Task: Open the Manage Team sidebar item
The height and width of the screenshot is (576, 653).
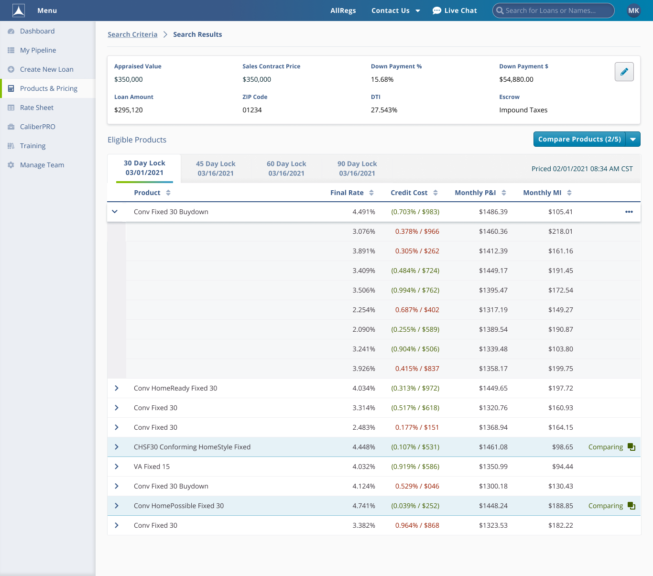Action: tap(42, 164)
